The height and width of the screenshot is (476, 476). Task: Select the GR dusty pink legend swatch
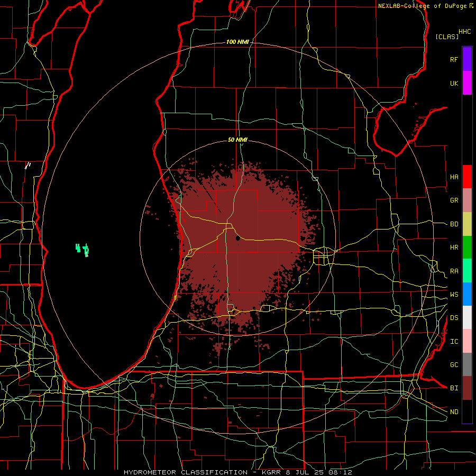[467, 200]
